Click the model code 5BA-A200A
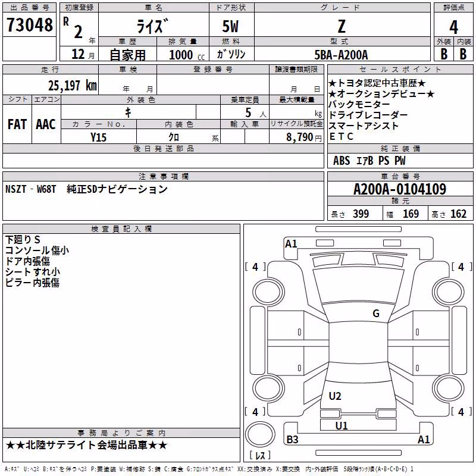The image size is (476, 476). (341, 55)
